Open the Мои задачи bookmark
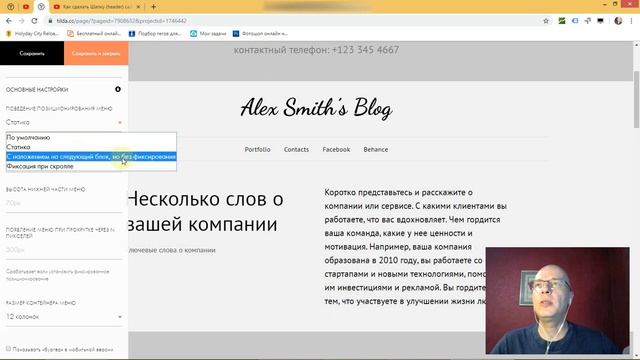640x360 pixels. click(209, 33)
